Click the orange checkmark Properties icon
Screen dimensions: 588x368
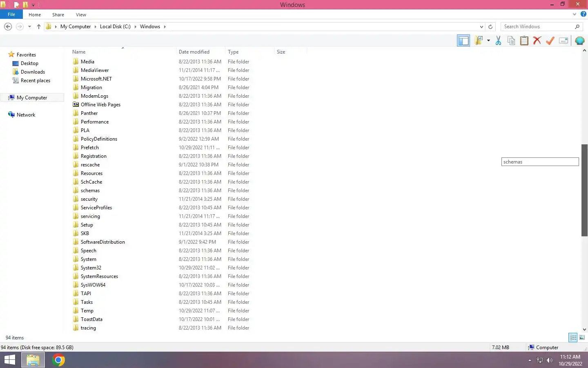[x=550, y=40]
